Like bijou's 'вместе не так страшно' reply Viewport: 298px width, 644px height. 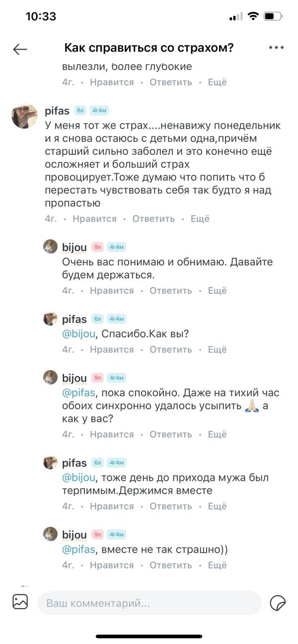(x=112, y=565)
